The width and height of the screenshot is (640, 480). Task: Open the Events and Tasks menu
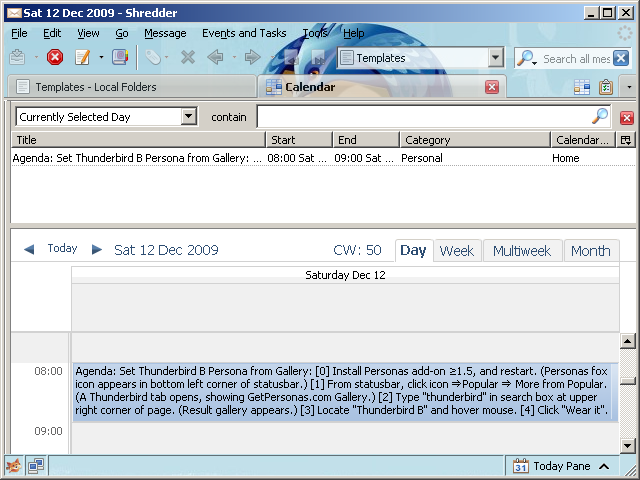[x=244, y=33]
